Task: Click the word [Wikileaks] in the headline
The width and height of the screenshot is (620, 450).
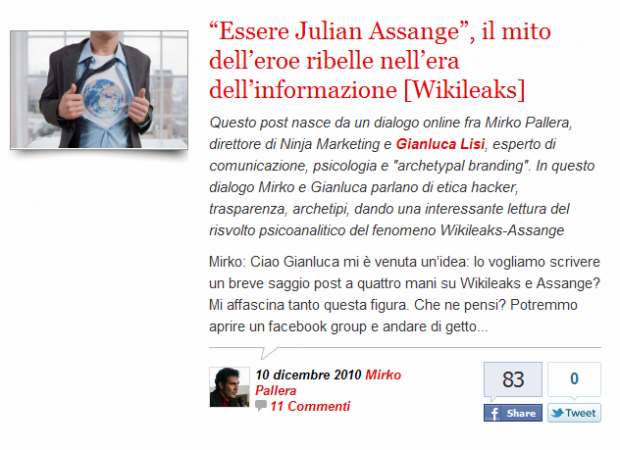Action: (x=465, y=90)
